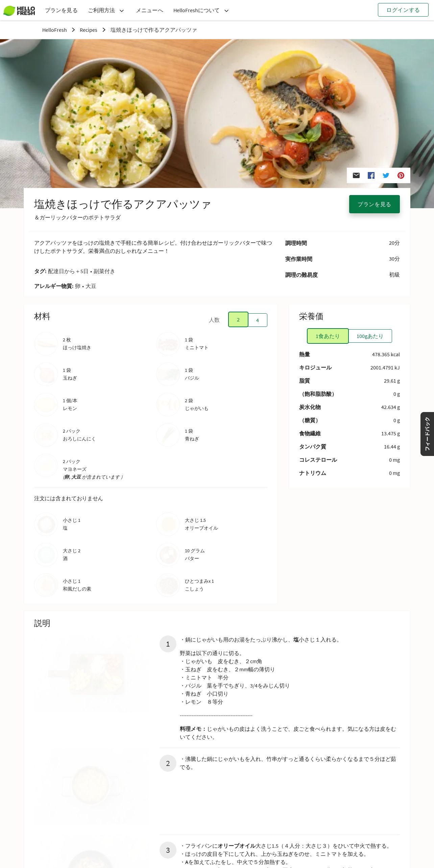
Task: Share recipe via email icon
Action: [x=356, y=175]
